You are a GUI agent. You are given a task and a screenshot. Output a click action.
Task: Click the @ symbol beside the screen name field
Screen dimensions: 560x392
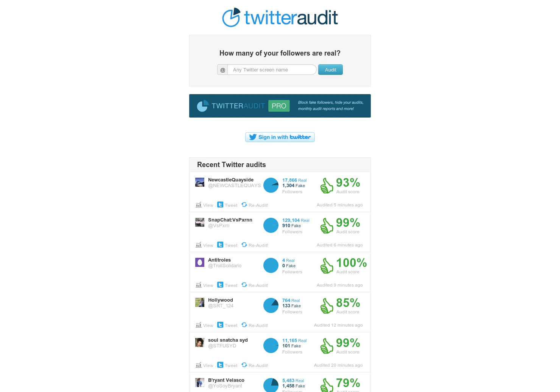pos(222,70)
